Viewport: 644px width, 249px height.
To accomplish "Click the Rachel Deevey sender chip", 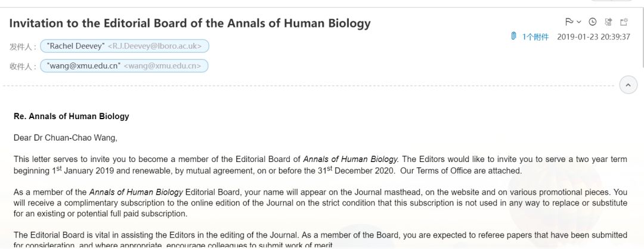I will coord(124,46).
